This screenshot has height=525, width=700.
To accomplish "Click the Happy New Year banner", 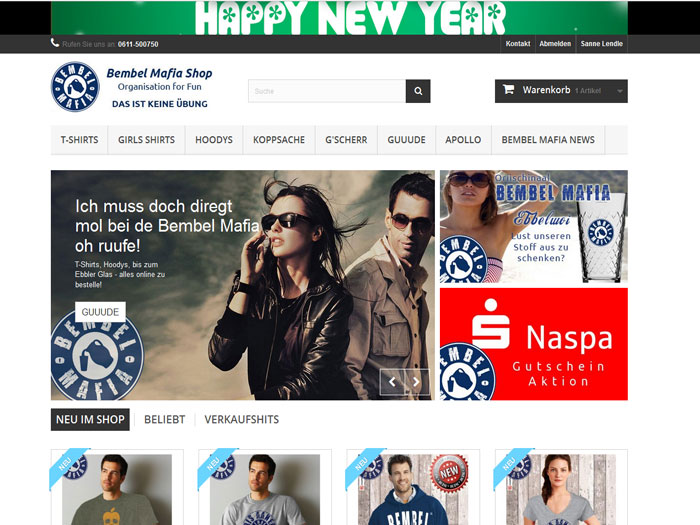I will 339,18.
